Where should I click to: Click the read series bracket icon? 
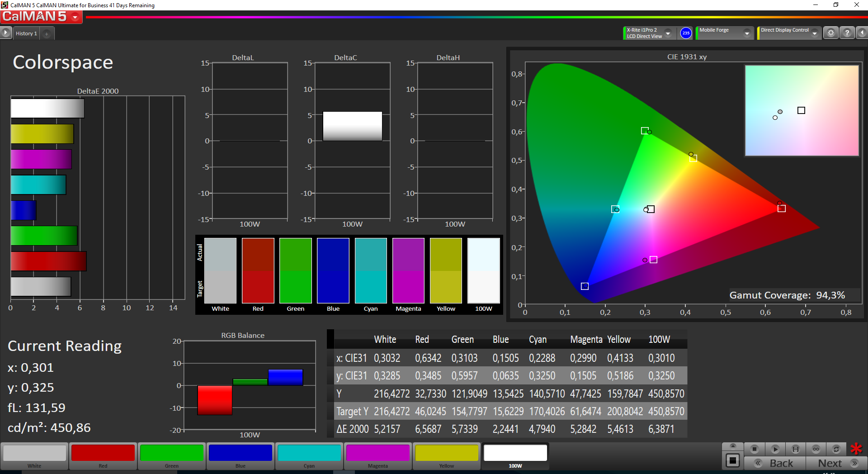(796, 449)
